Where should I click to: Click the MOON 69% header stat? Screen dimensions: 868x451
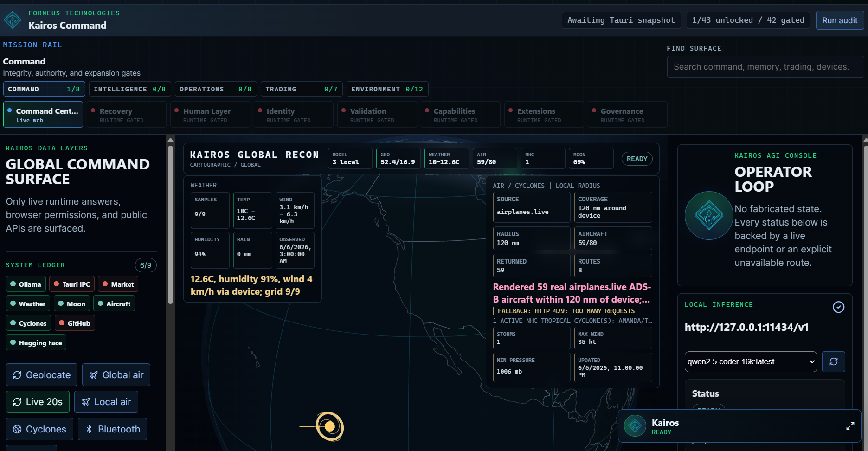click(591, 158)
